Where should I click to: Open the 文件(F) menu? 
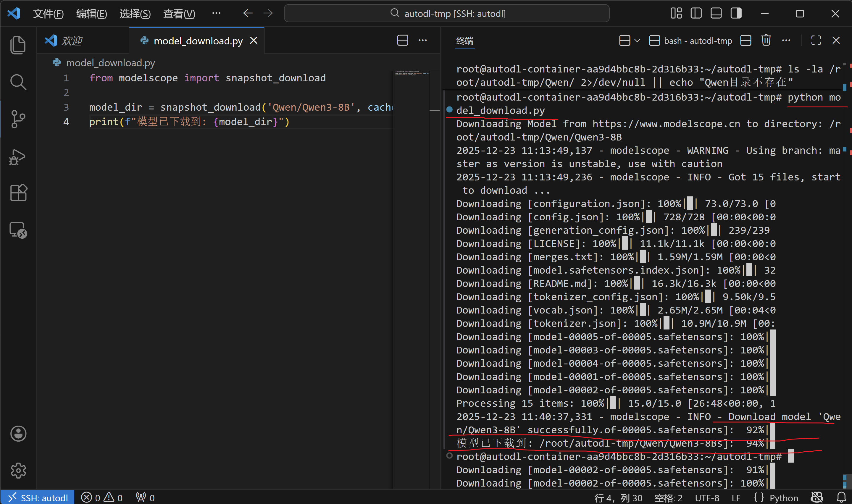click(48, 14)
